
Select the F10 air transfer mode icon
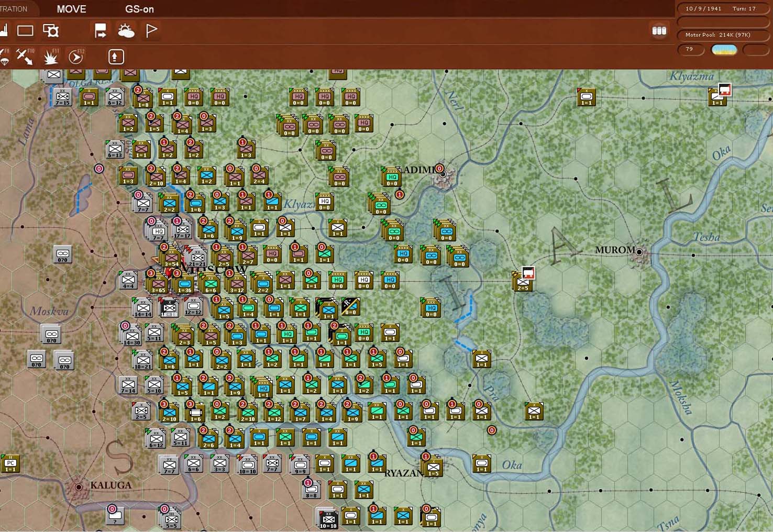[x=25, y=57]
